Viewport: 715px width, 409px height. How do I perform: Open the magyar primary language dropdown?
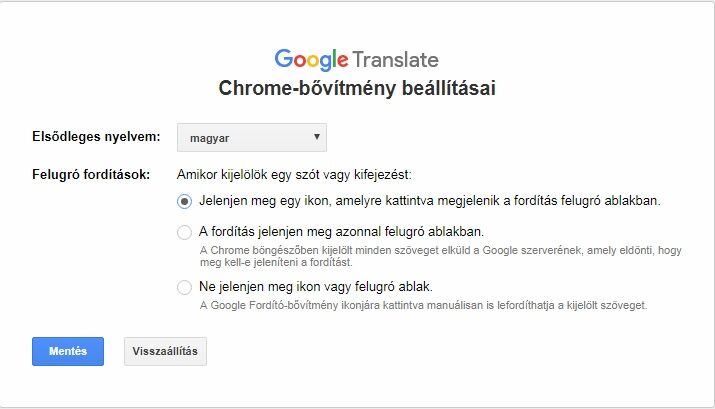(x=251, y=137)
